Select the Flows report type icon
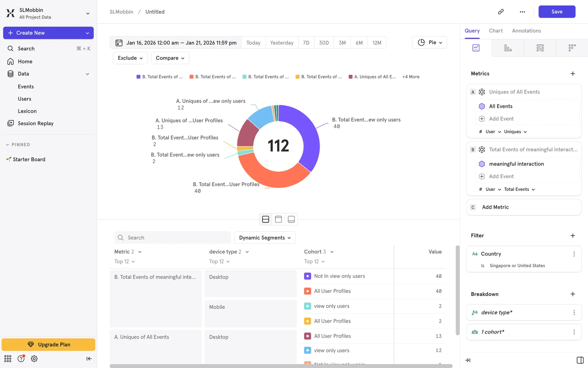588x368 pixels. tap(540, 48)
